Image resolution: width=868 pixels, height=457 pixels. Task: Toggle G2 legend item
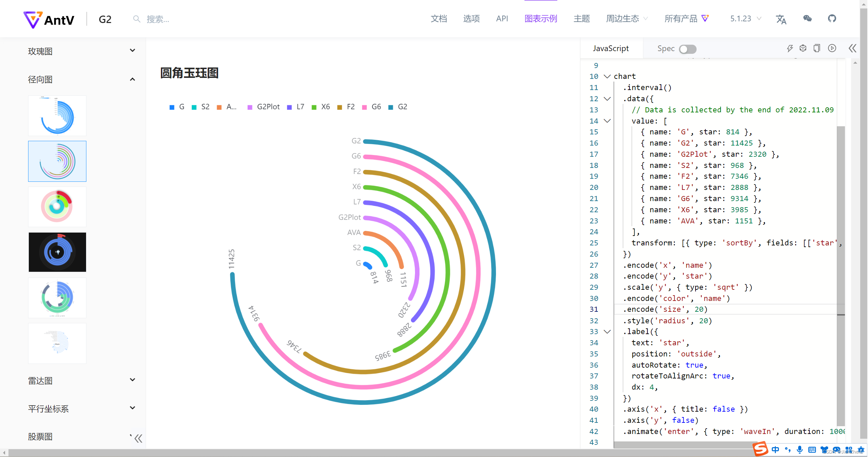point(398,107)
